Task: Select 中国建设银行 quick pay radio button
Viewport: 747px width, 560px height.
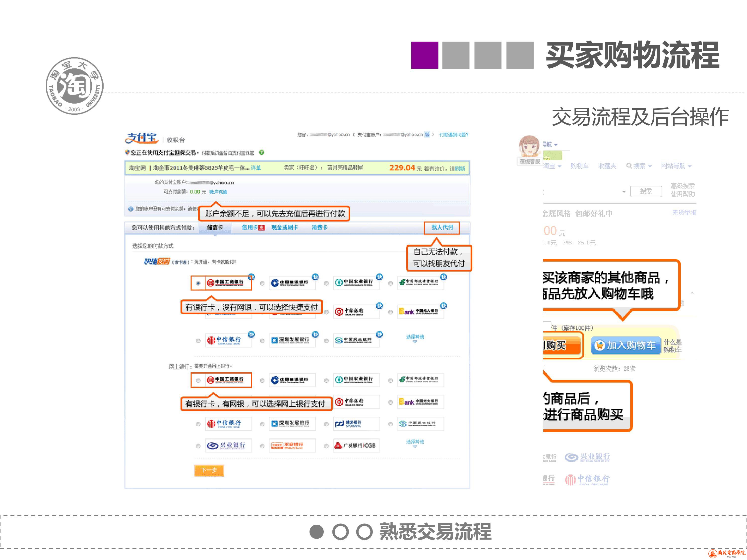Action: pyautogui.click(x=262, y=283)
